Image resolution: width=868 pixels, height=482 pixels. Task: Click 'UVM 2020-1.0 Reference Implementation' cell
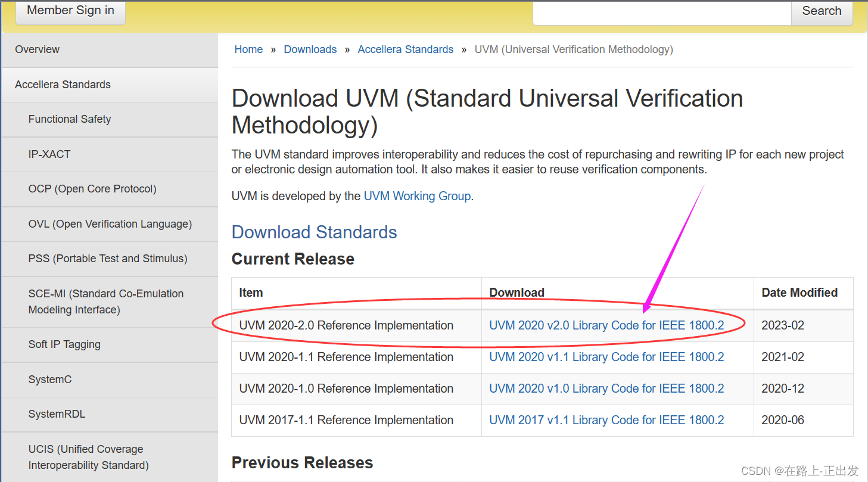pos(357,388)
